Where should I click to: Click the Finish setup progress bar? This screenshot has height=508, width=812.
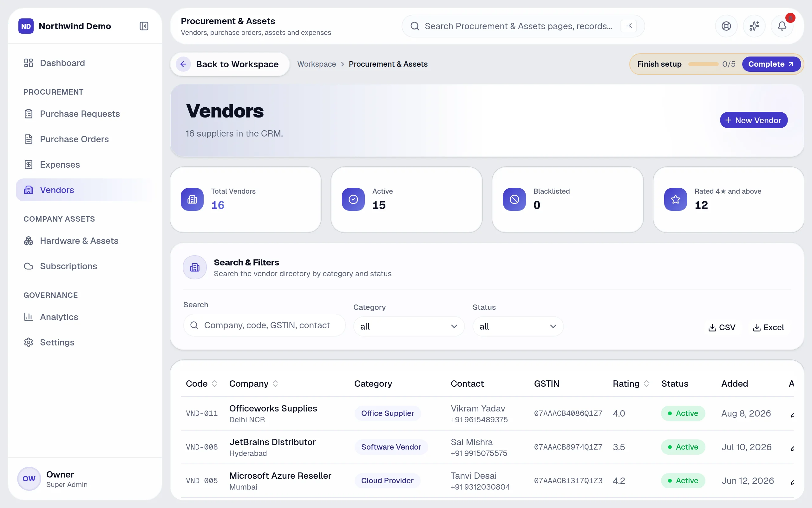(x=703, y=64)
